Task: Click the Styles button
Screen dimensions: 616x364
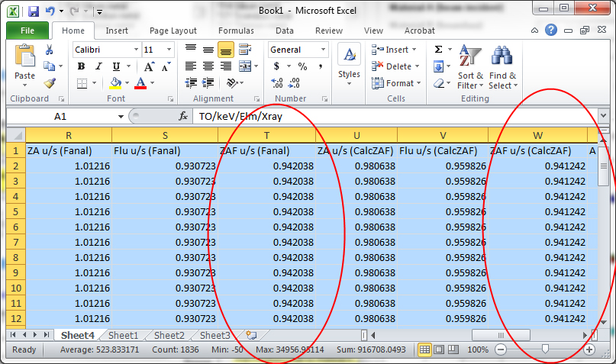Action: (x=349, y=65)
